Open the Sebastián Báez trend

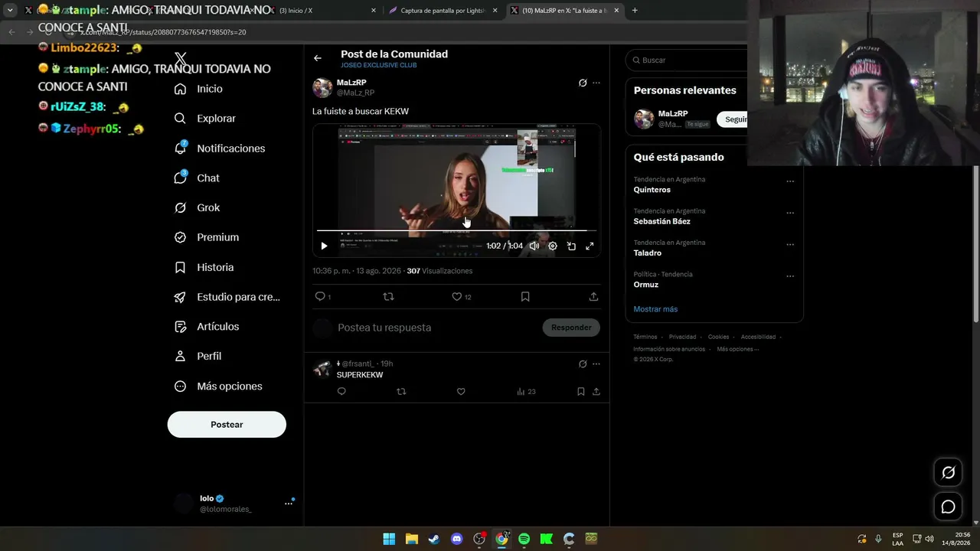tap(661, 221)
